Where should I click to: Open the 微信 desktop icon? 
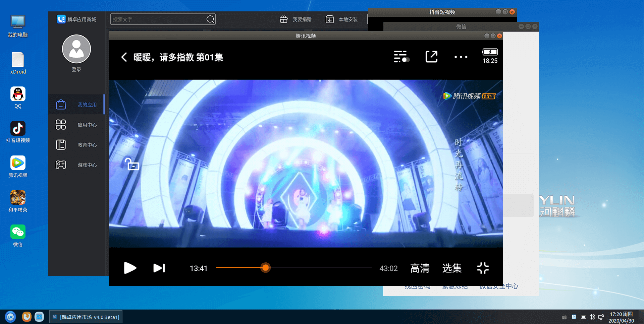point(18,236)
